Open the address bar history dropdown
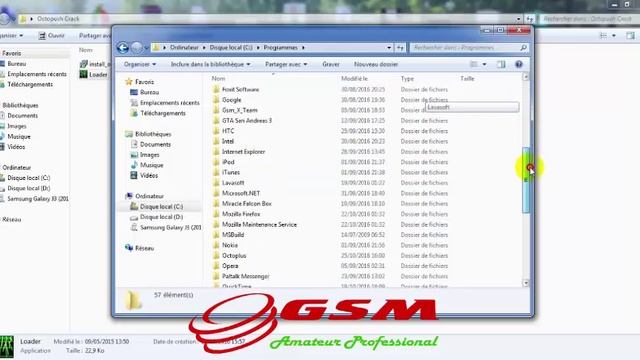 pyautogui.click(x=389, y=48)
